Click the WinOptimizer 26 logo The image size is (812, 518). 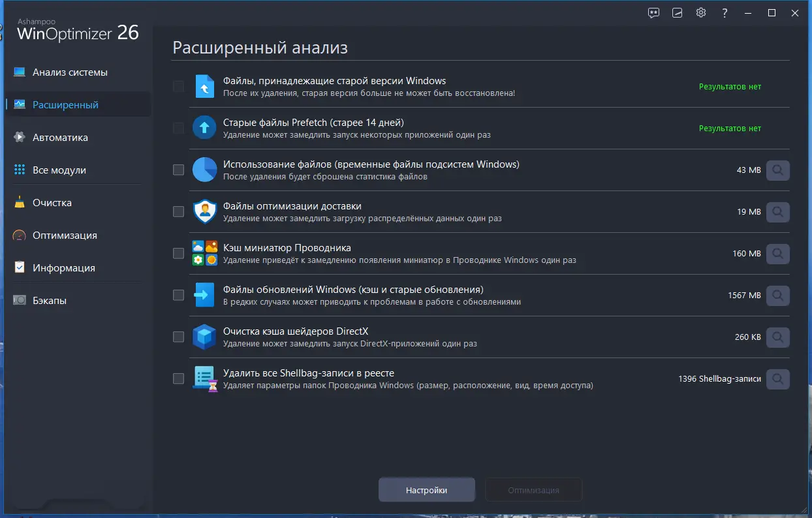pyautogui.click(x=78, y=31)
